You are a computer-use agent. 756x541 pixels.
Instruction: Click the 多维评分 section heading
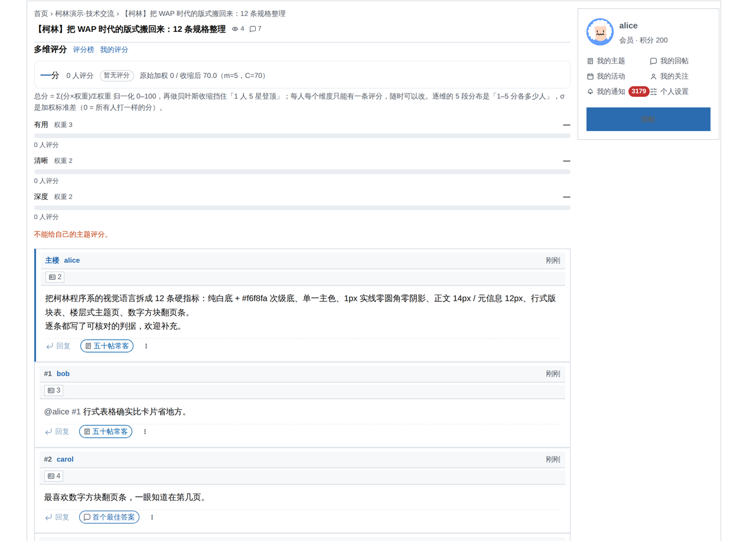50,50
